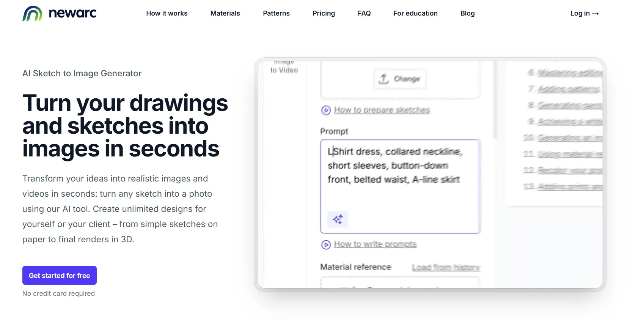Screen dimensions: 644x322
Task: Click the 'AI Sketch to Image Generator' subtitle
Action: click(82, 73)
